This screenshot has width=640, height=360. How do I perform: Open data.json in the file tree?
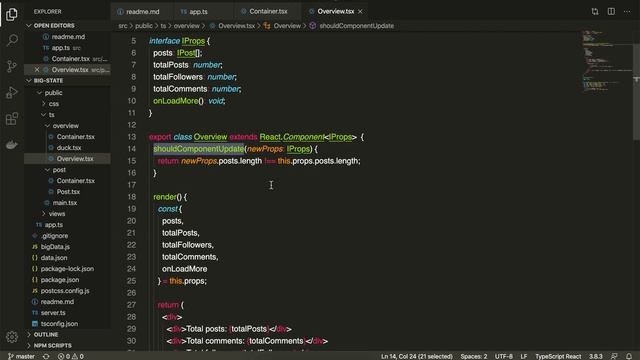coord(54,258)
